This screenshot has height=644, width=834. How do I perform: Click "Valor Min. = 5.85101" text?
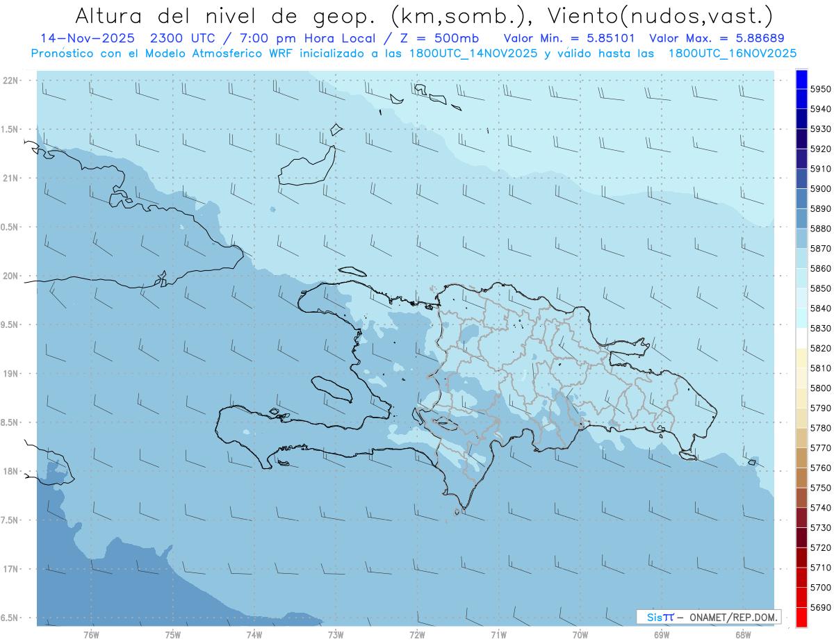click(x=569, y=38)
